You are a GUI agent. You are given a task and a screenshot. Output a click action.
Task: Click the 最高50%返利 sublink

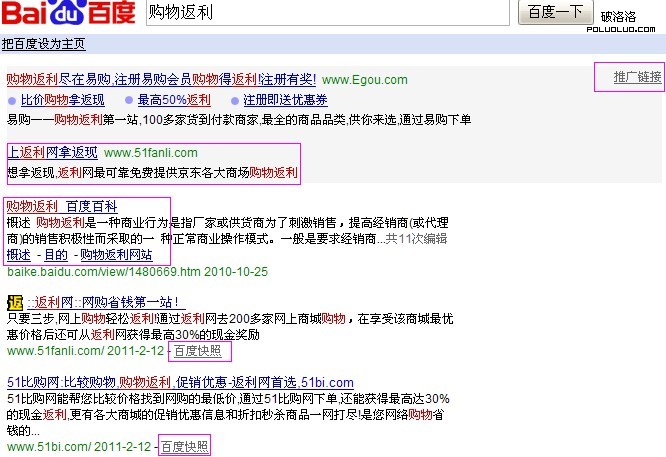tap(174, 100)
